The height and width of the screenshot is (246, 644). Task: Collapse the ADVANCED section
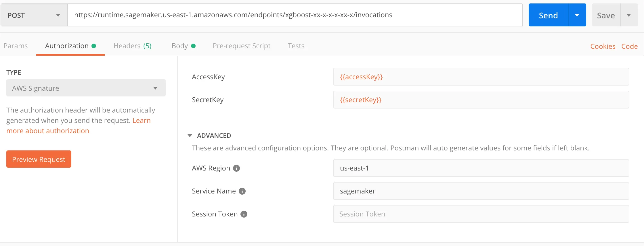190,136
